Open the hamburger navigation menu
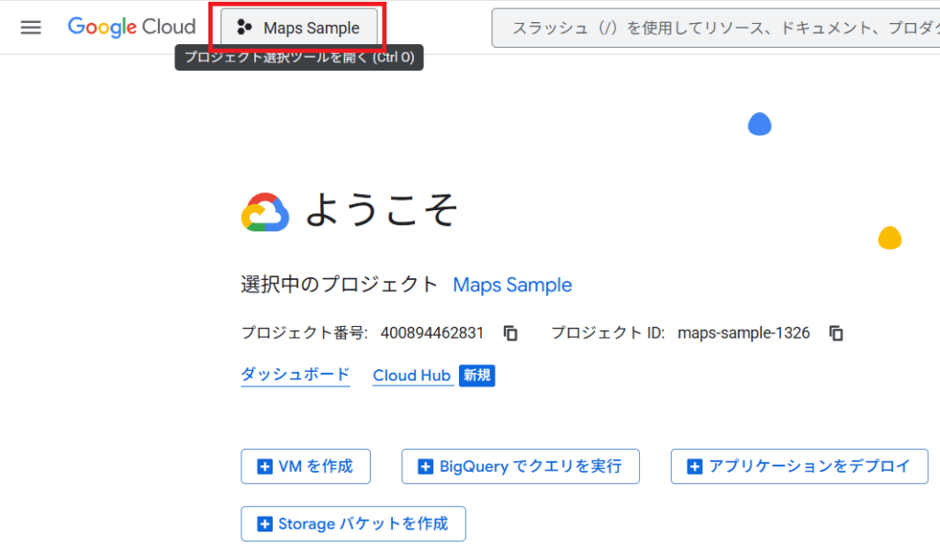Image resolution: width=940 pixels, height=560 pixels. (30, 28)
